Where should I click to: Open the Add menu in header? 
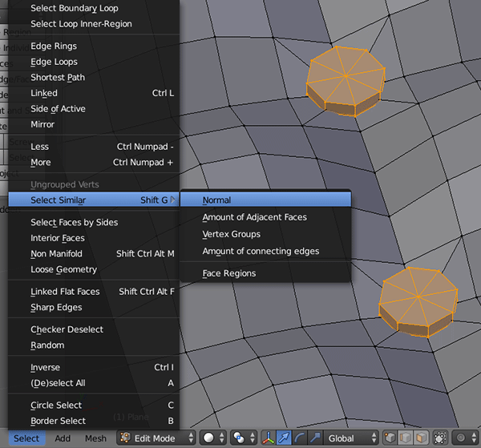click(x=63, y=438)
